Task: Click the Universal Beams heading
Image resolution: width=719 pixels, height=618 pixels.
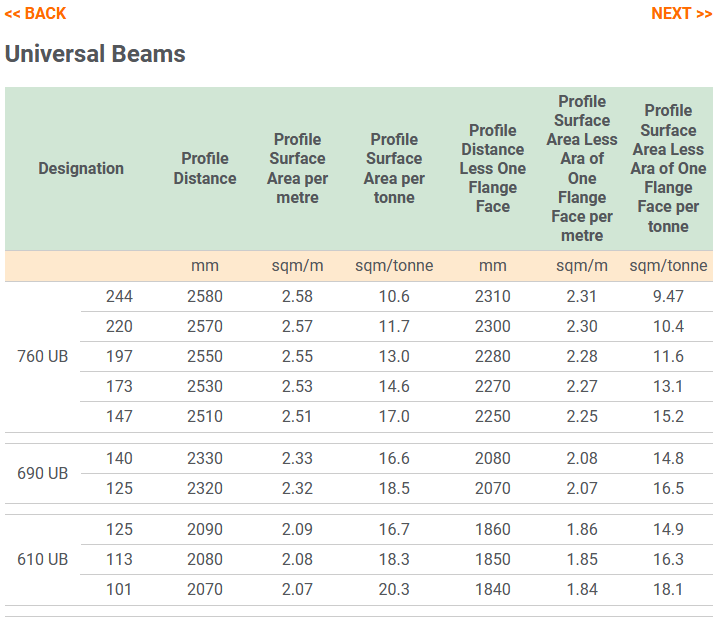Action: click(95, 54)
